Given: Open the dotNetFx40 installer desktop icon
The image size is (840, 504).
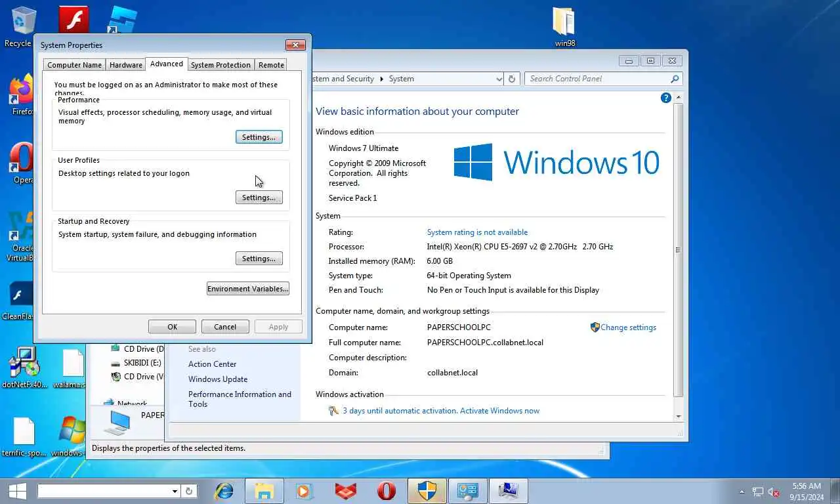Looking at the screenshot, I should coord(24,367).
